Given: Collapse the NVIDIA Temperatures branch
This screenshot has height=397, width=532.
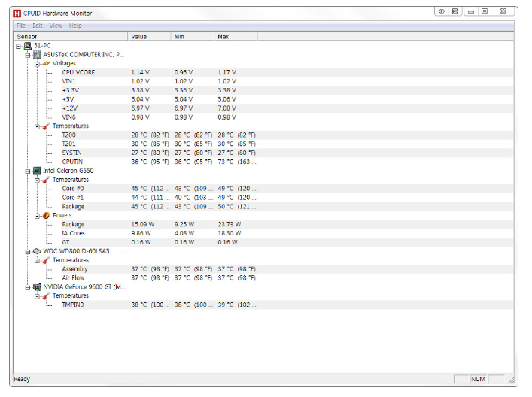Looking at the screenshot, I should pos(37,296).
